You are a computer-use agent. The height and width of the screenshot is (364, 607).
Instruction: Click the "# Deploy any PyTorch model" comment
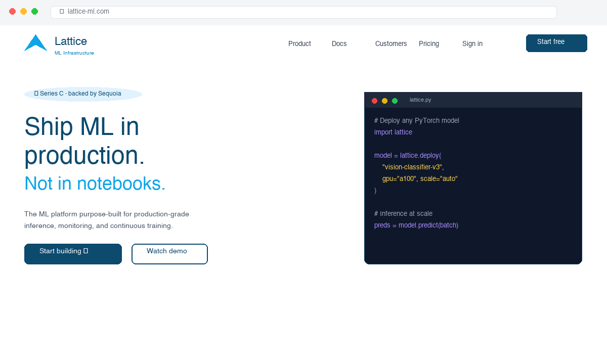[x=417, y=121]
